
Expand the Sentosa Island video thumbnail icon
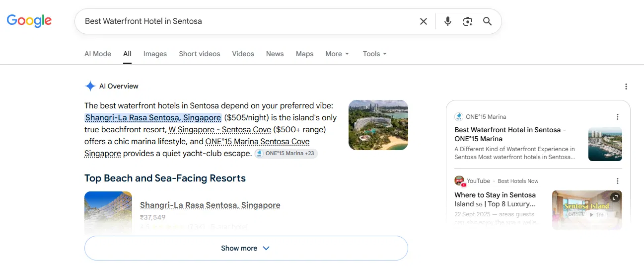pyautogui.click(x=615, y=197)
